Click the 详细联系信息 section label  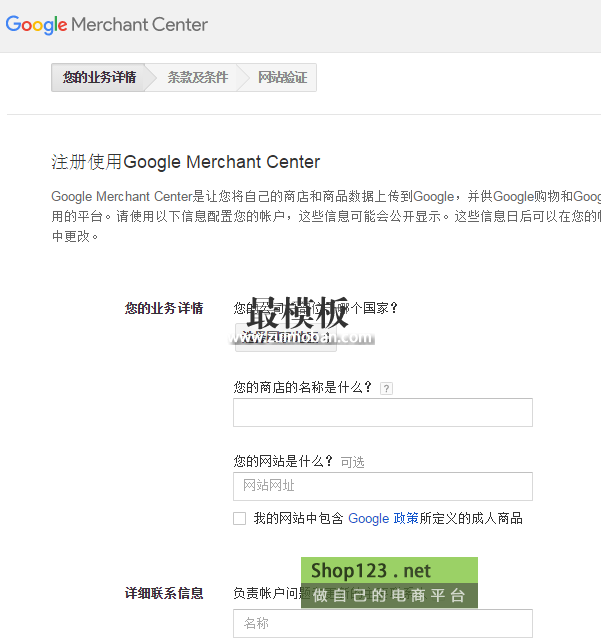coord(164,593)
